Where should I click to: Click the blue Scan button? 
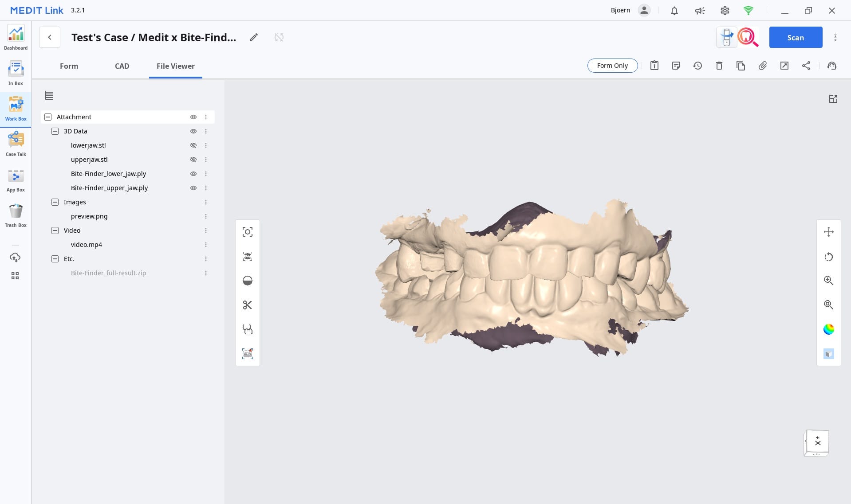click(x=796, y=38)
